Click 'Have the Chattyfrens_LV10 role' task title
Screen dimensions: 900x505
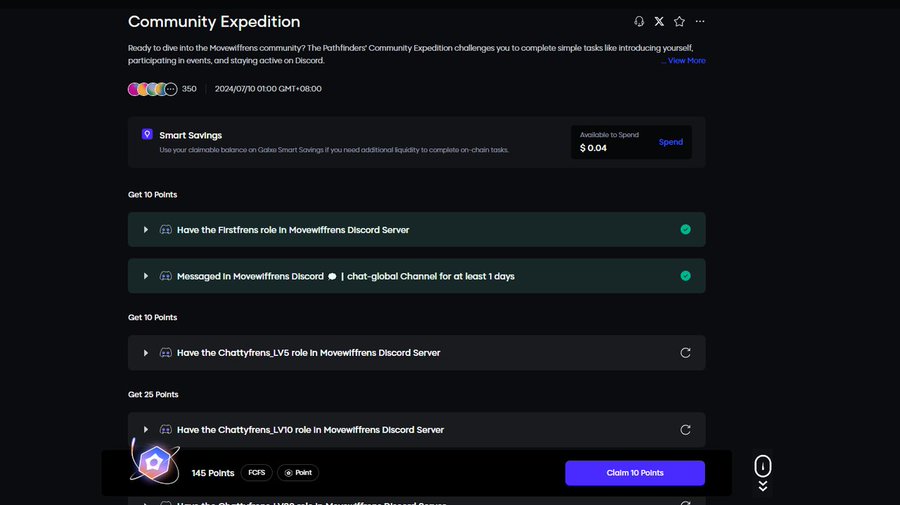point(310,430)
